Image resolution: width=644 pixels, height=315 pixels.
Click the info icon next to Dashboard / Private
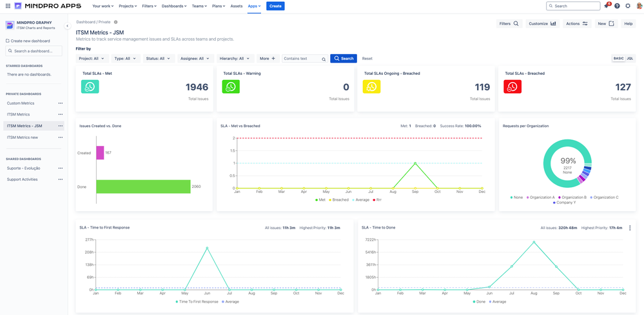point(115,22)
